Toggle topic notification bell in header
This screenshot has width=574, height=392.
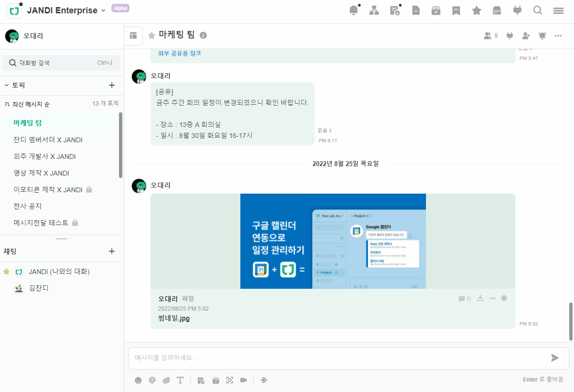tap(542, 36)
